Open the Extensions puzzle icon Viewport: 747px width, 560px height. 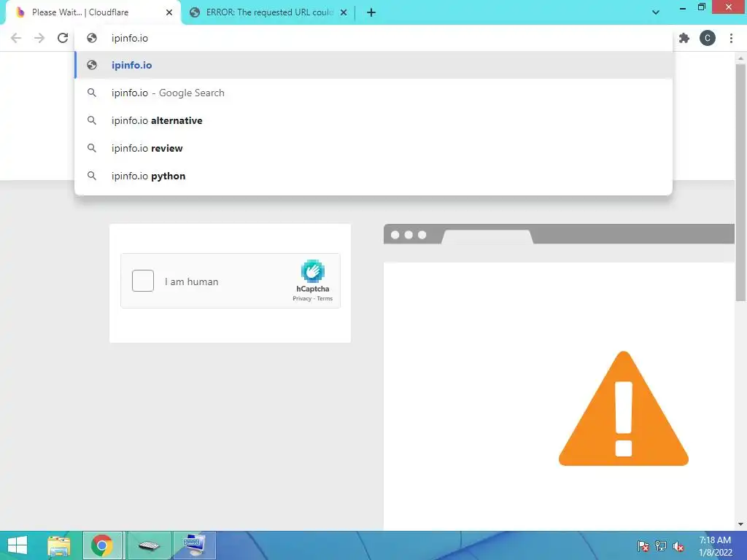684,38
